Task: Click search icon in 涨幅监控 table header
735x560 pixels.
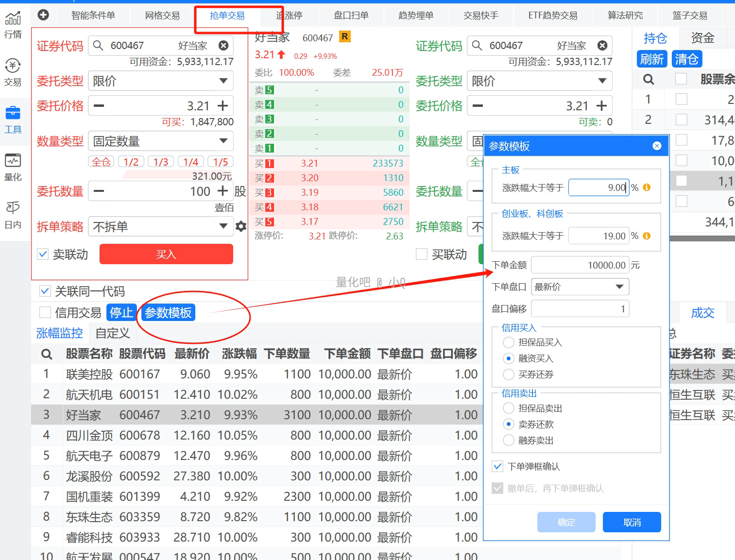Action: (47, 354)
